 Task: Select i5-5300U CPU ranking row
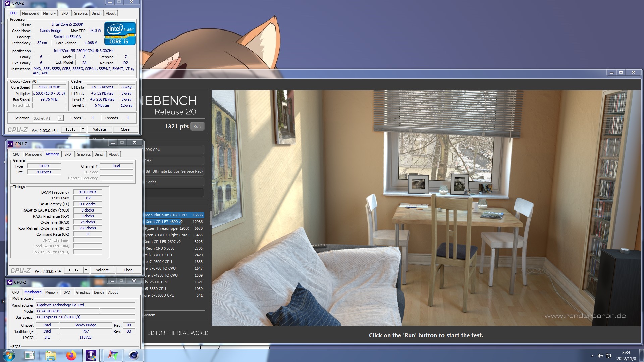[x=174, y=295]
